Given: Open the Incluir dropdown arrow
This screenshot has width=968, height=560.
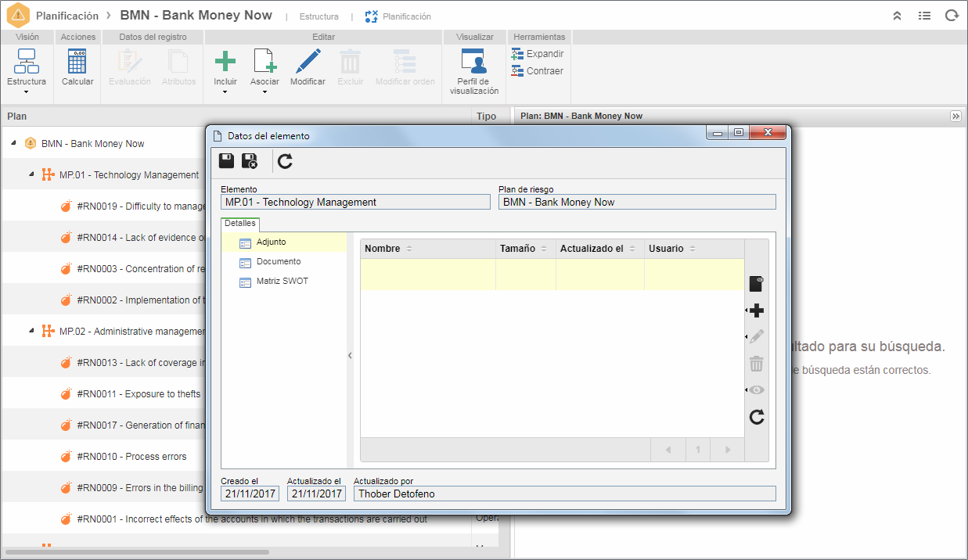Looking at the screenshot, I should (225, 92).
